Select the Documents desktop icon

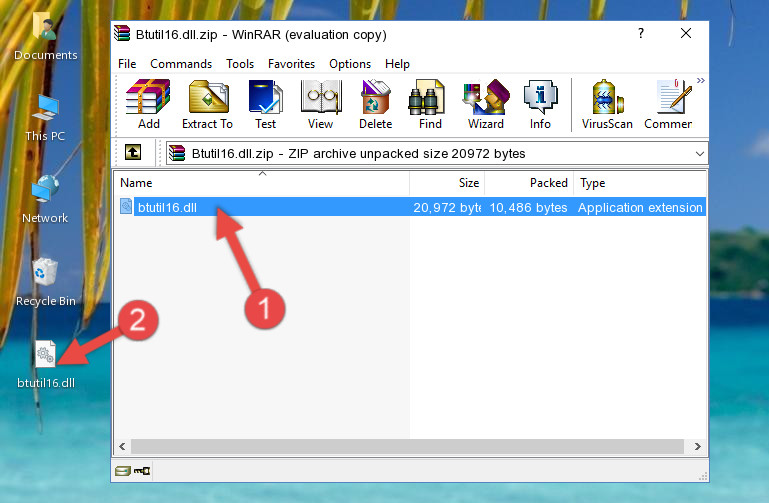point(45,37)
